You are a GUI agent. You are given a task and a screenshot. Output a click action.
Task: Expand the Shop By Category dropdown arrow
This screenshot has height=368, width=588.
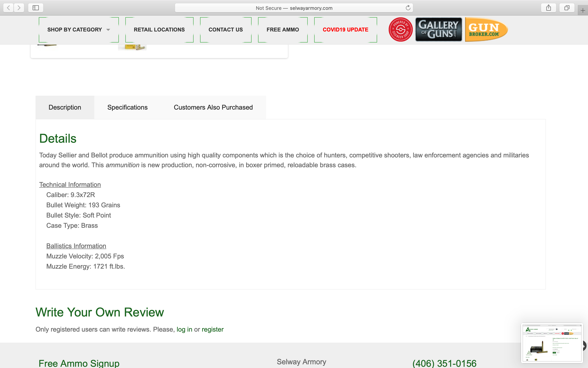[x=108, y=30]
